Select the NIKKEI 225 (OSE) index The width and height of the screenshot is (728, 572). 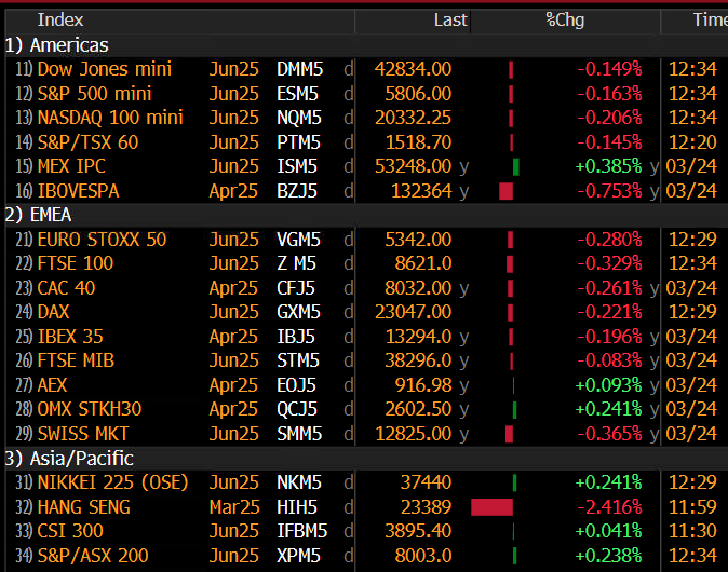(x=112, y=482)
